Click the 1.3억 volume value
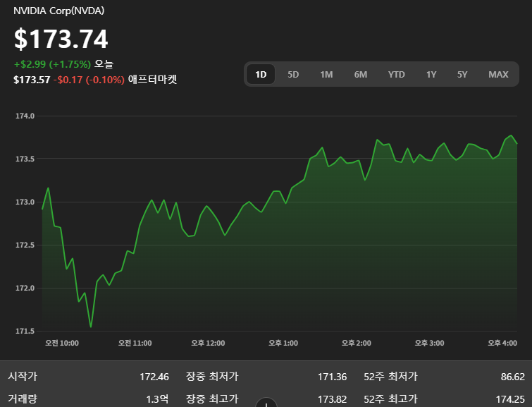 [157, 399]
